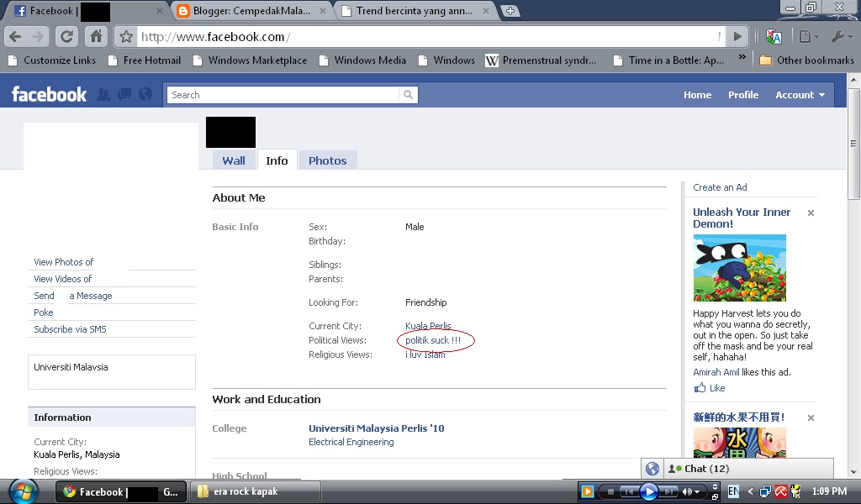Switch to the Blogger CempedakMala tab
This screenshot has width=861, height=504.
click(251, 11)
